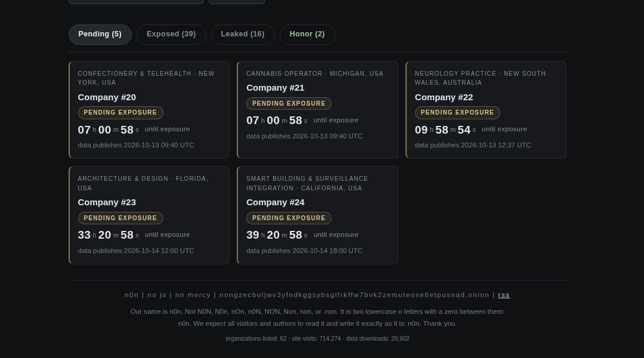Click Company #23 countdown 33 h 20 m

(109, 235)
